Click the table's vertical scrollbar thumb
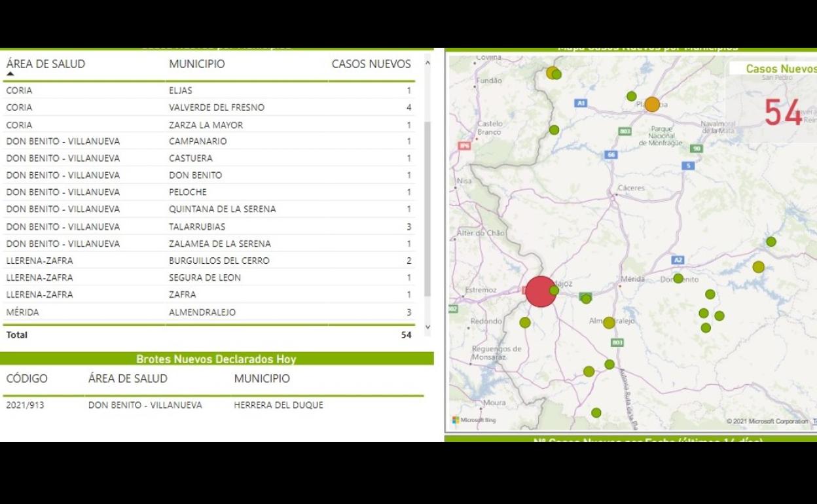Screen dimensions: 817x504 [427, 208]
